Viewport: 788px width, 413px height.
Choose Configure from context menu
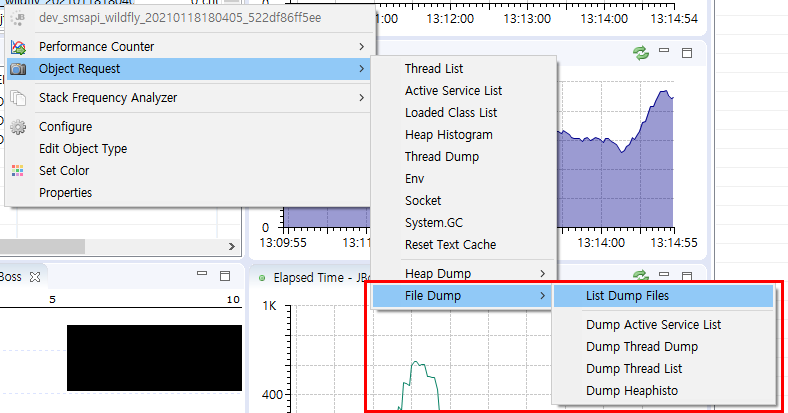coord(188,127)
